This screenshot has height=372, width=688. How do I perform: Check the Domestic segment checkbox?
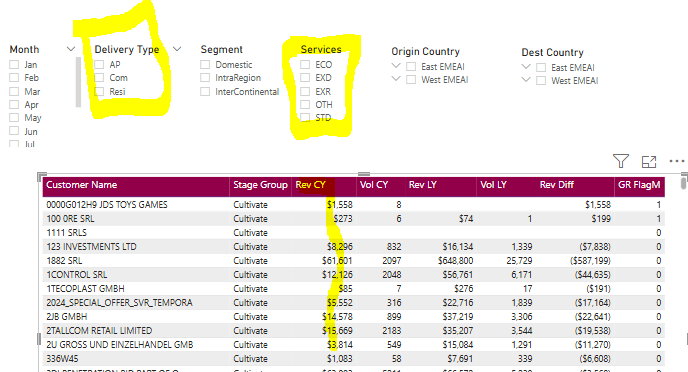tap(205, 64)
